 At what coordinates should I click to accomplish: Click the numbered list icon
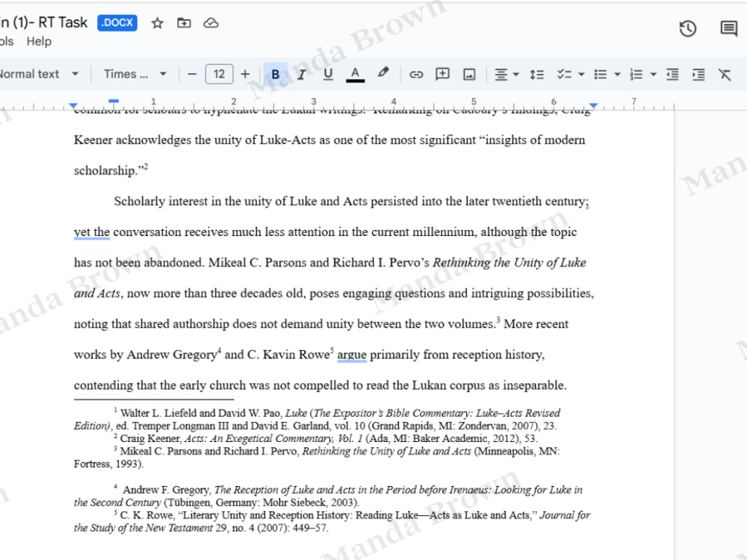point(636,74)
